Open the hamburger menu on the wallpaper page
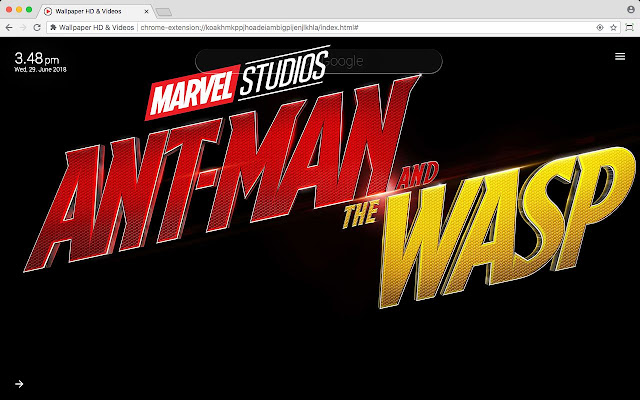This screenshot has width=640, height=400. pos(620,56)
